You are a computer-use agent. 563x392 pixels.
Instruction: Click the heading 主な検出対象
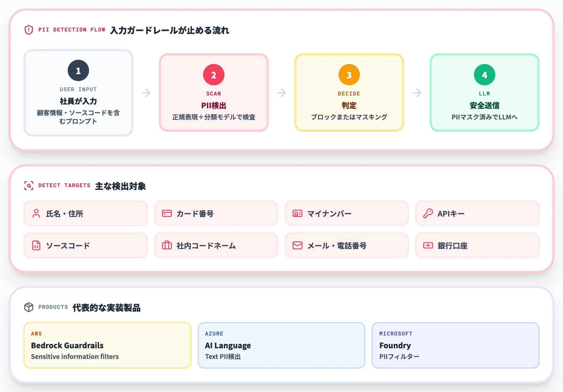coord(120,186)
